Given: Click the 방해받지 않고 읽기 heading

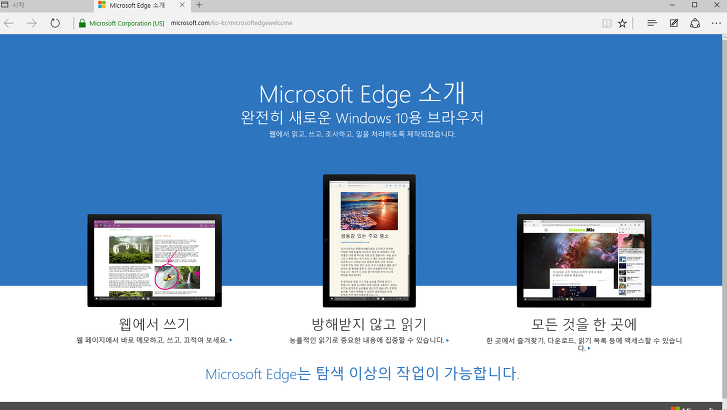Looking at the screenshot, I should point(369,324).
